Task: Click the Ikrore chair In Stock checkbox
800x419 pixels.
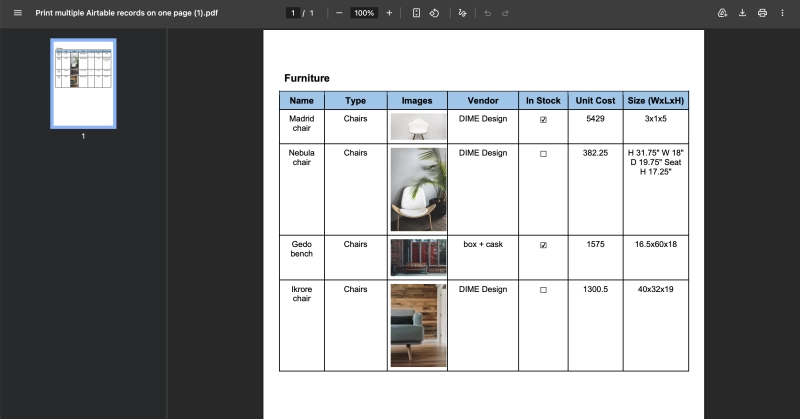Action: pos(543,290)
